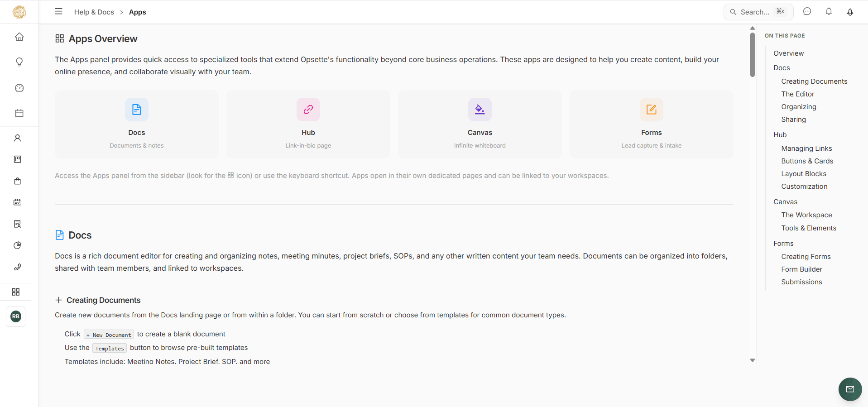Click the rocket icon in header
This screenshot has height=407, width=868.
coord(850,12)
